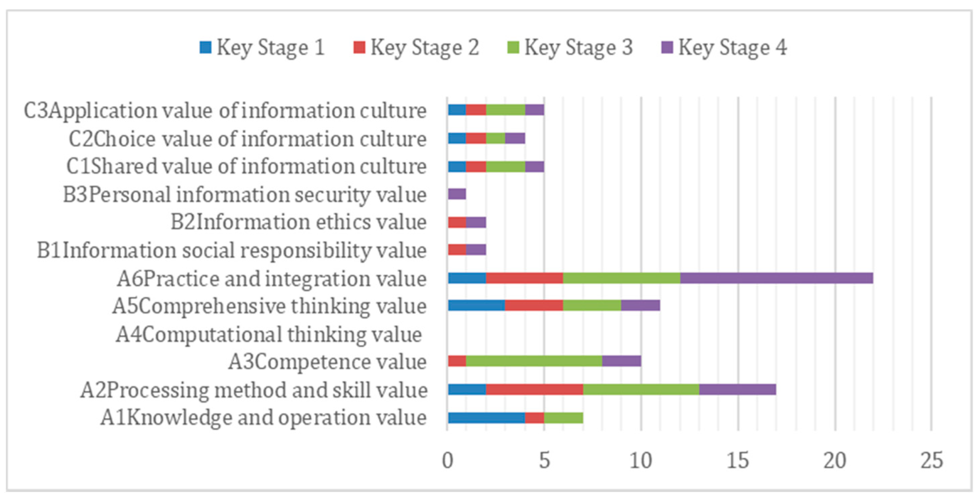Viewport: 980px width, 502px height.
Task: Select the Key Stage 1 legend label
Action: [x=271, y=48]
